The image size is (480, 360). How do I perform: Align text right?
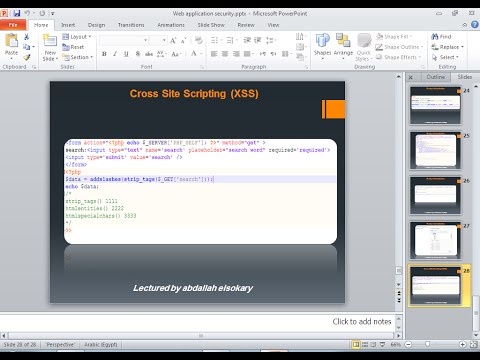pos(236,54)
